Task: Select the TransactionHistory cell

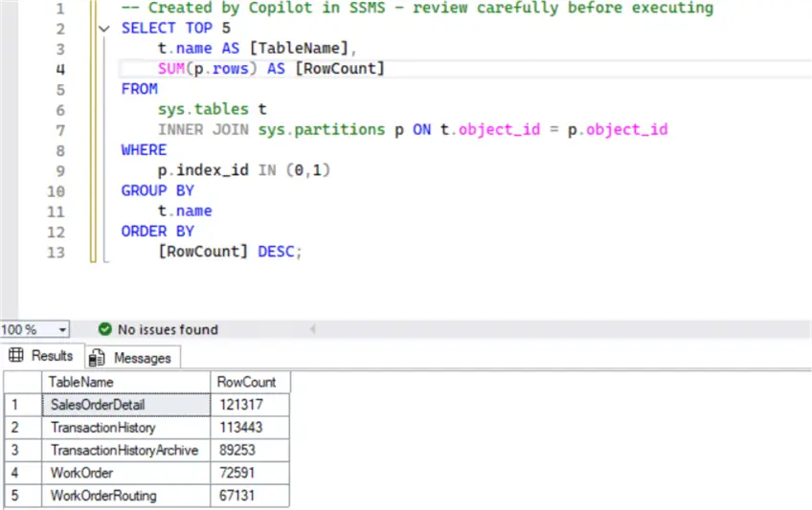Action: click(126, 428)
